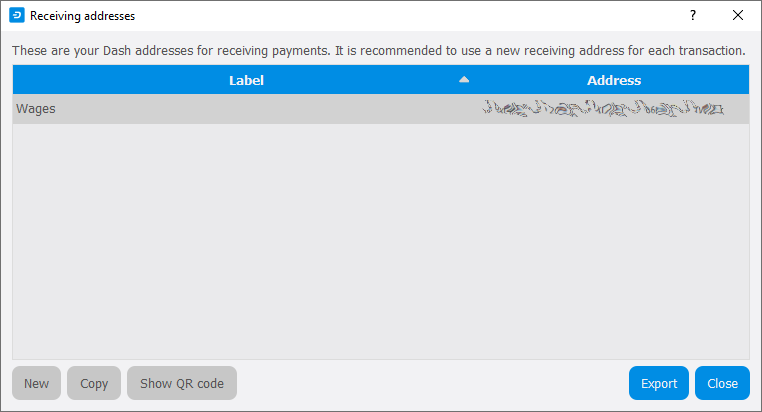Sort addresses by the Address column
This screenshot has width=762, height=412.
tap(614, 80)
